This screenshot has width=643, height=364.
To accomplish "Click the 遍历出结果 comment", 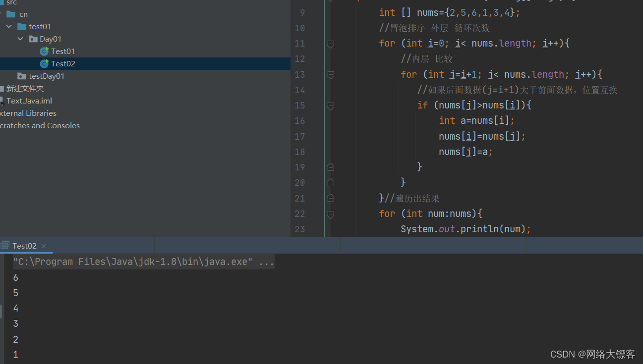I will click(x=412, y=199).
